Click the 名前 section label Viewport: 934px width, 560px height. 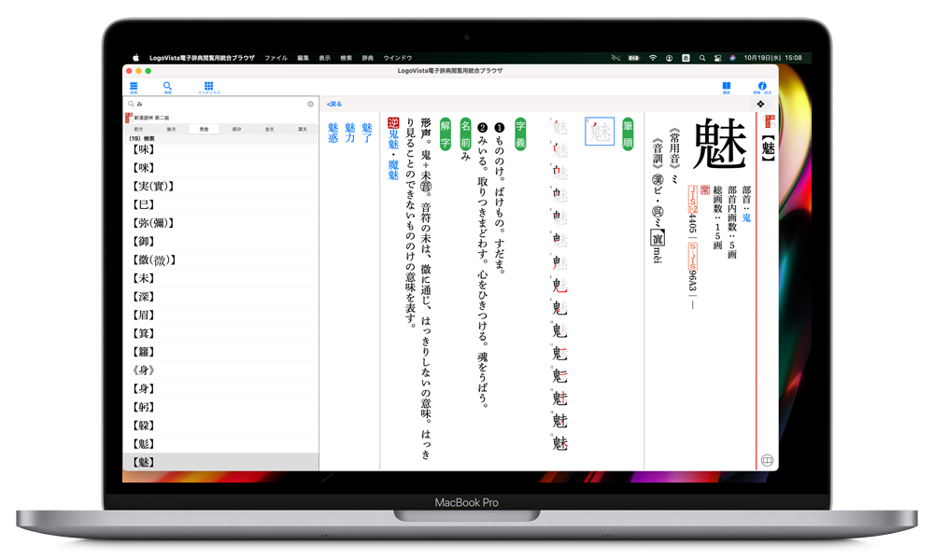pos(466,133)
